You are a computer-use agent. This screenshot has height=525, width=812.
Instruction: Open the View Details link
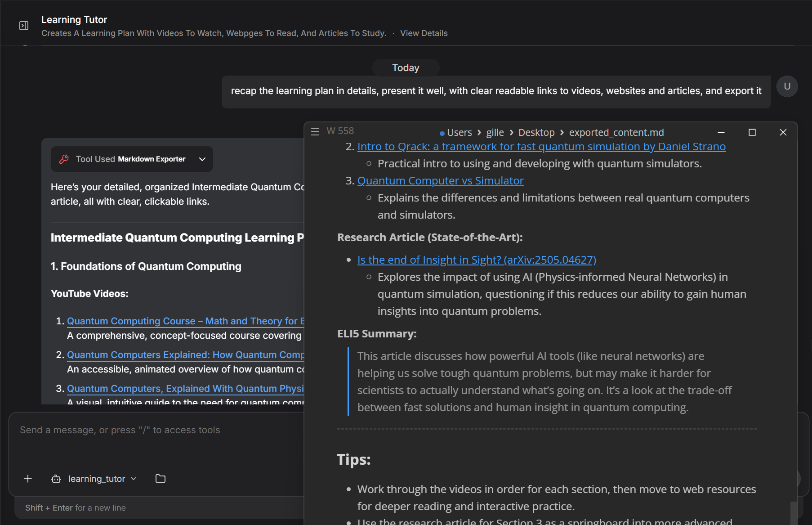coord(424,33)
